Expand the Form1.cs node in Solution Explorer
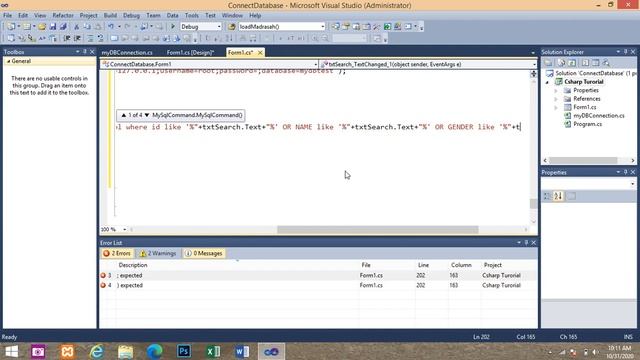Viewport: 640px width, 360px height. [x=556, y=108]
